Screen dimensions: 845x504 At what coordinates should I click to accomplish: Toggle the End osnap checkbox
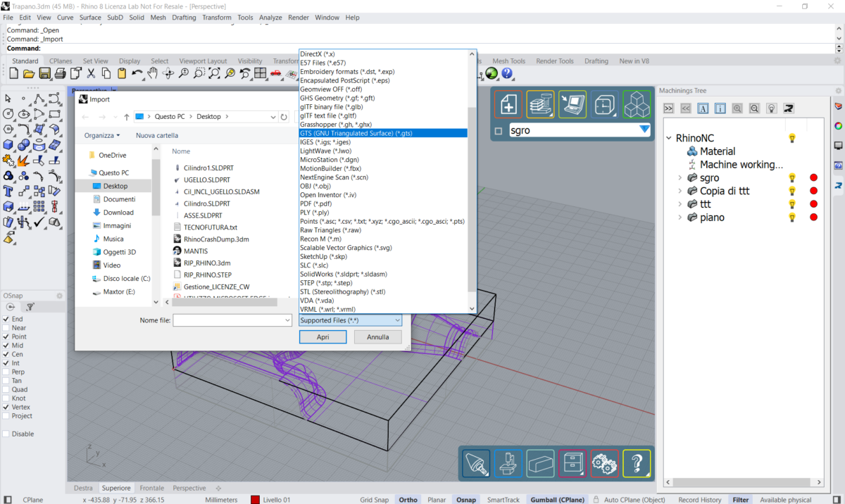(x=6, y=319)
